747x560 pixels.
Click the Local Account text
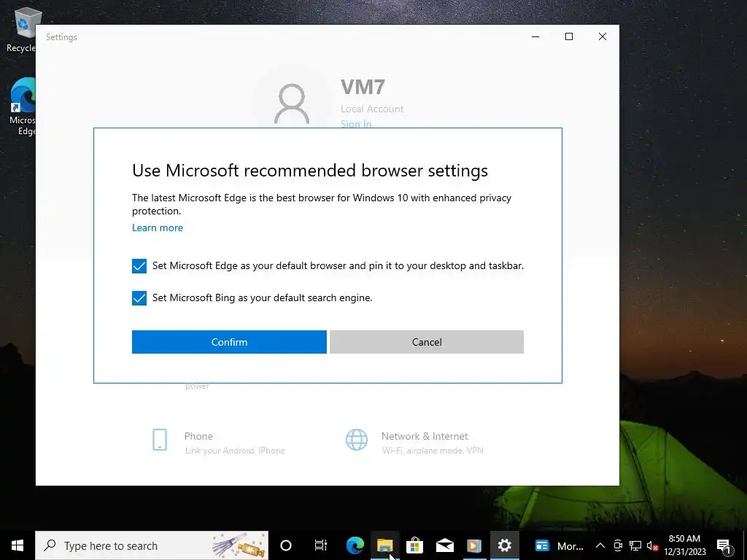(372, 109)
